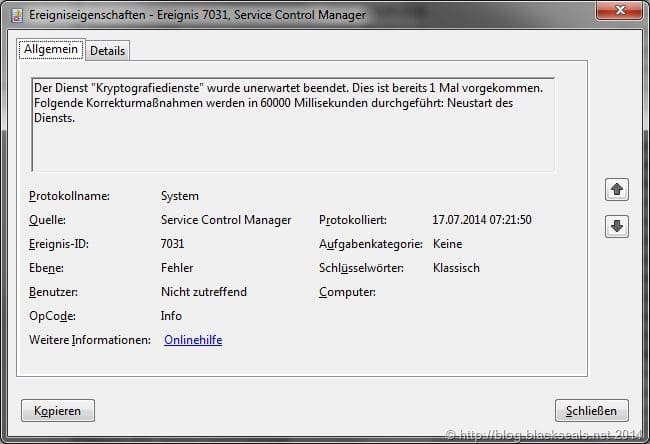Select the source value Service Control Manager
This screenshot has height=444, width=650.
point(226,220)
